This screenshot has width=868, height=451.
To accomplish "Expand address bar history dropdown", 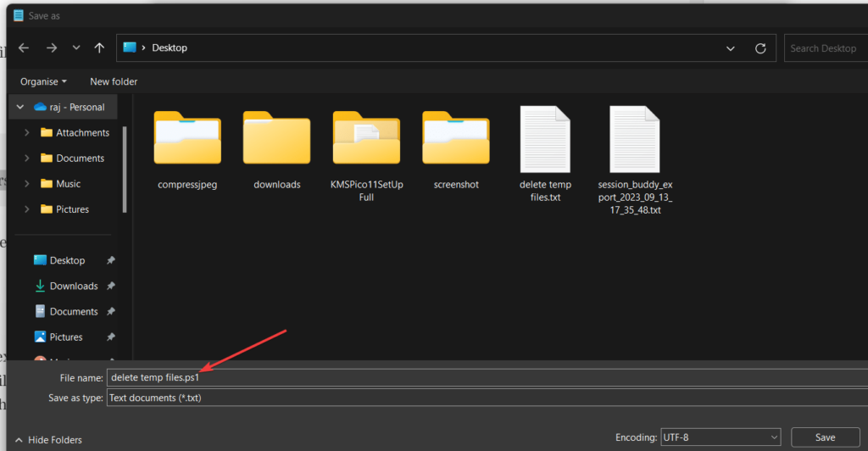I will (x=730, y=48).
